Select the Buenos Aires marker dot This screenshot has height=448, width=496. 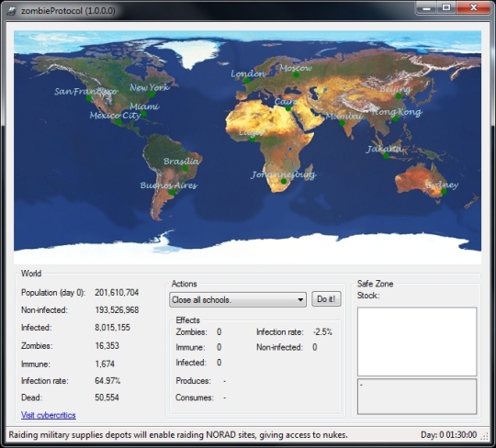[172, 192]
